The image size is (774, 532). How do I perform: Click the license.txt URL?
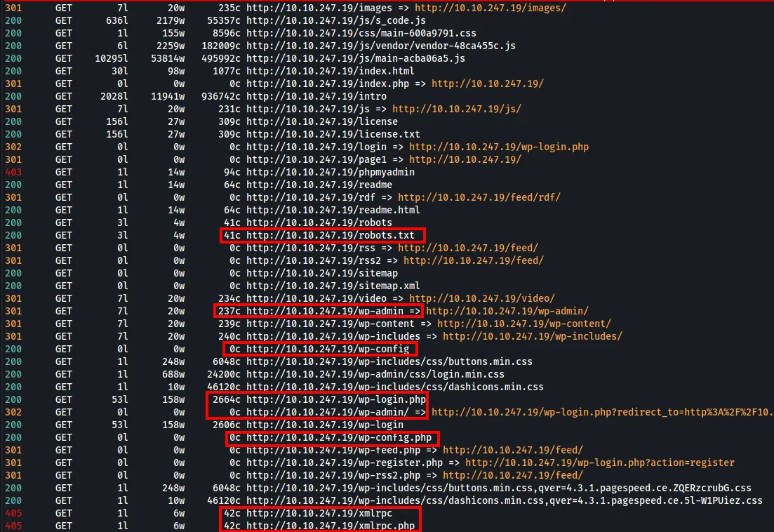pos(333,134)
